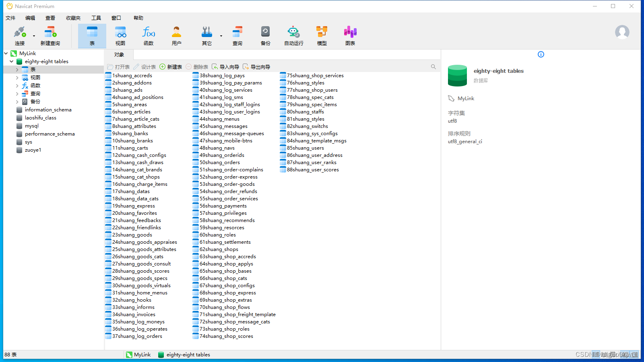644x362 pixels.
Task: Select table 38shuang_log_pays
Action: (x=219, y=75)
